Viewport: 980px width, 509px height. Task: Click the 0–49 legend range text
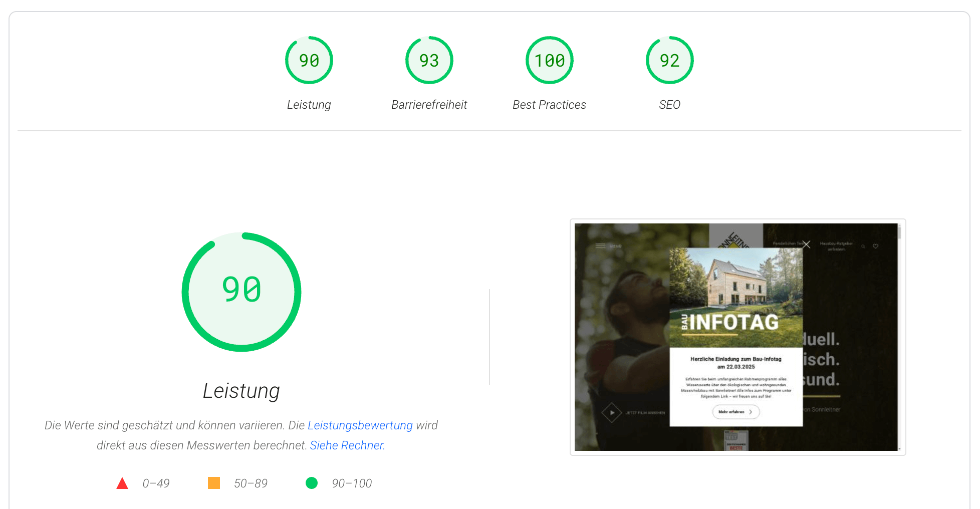pyautogui.click(x=156, y=483)
